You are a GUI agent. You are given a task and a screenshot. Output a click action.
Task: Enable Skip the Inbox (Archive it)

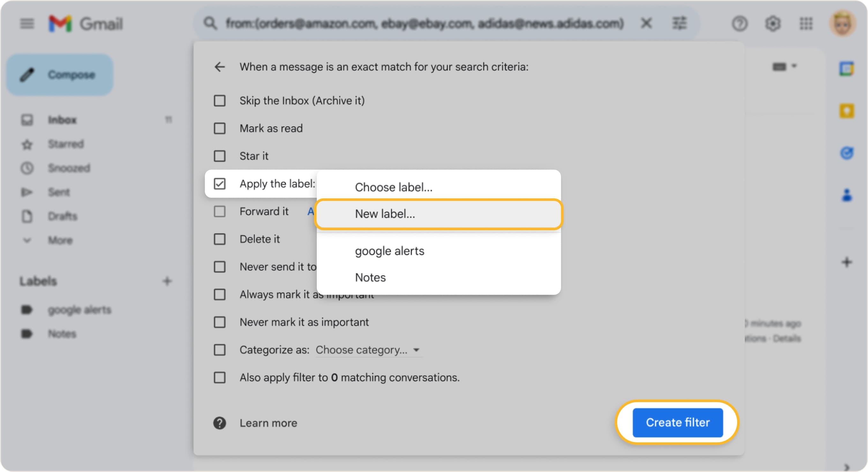click(x=220, y=100)
